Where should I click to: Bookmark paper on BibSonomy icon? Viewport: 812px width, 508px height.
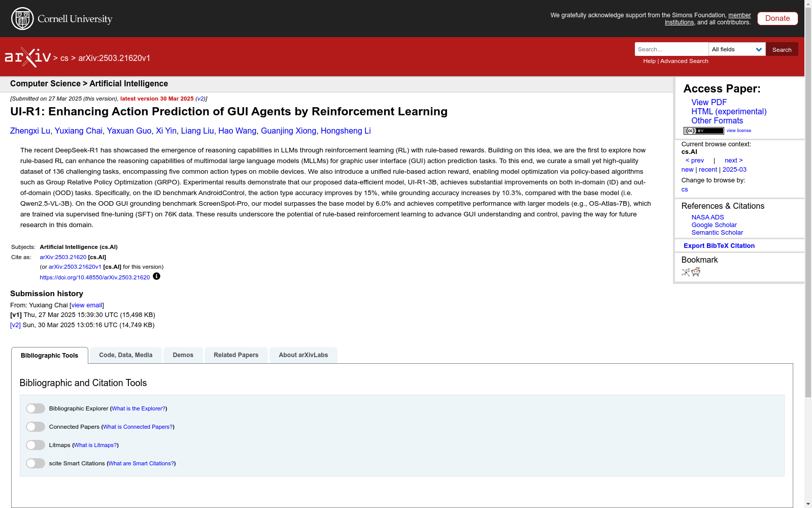click(x=686, y=272)
